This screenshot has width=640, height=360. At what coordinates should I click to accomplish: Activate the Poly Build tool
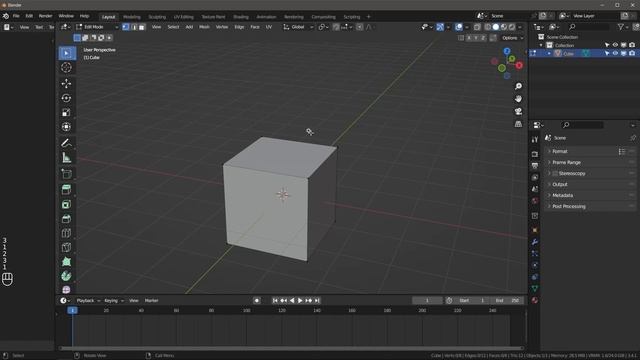66,262
